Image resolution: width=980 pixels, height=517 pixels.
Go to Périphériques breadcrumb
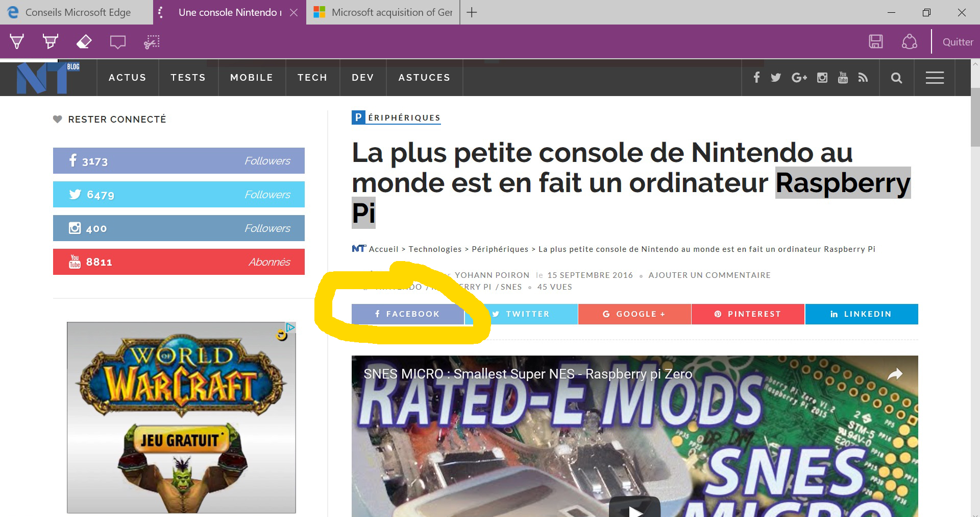500,249
